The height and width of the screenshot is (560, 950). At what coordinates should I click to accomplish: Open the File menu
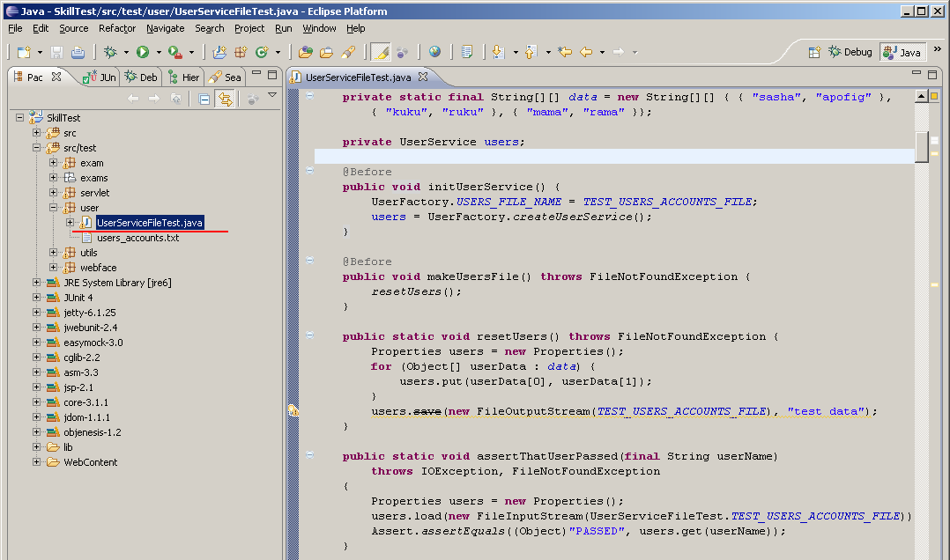[15, 28]
